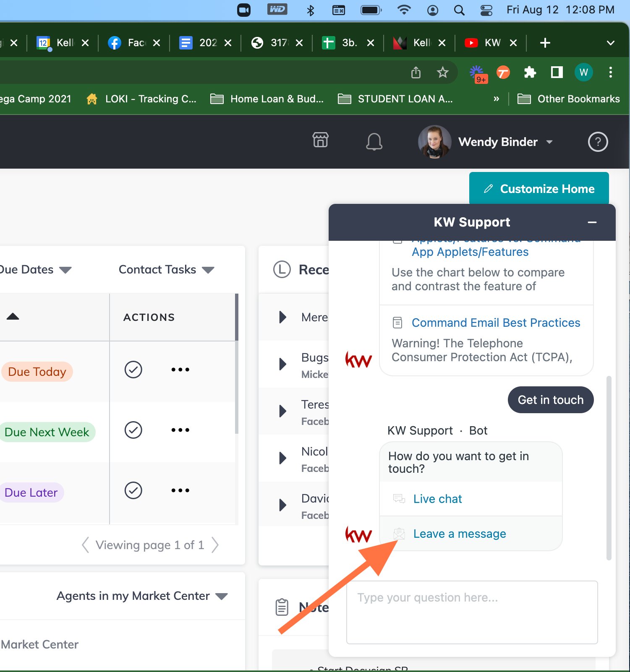Screen dimensions: 630x672
Task: Open Chrome's three-dot menu
Action: pyautogui.click(x=610, y=73)
